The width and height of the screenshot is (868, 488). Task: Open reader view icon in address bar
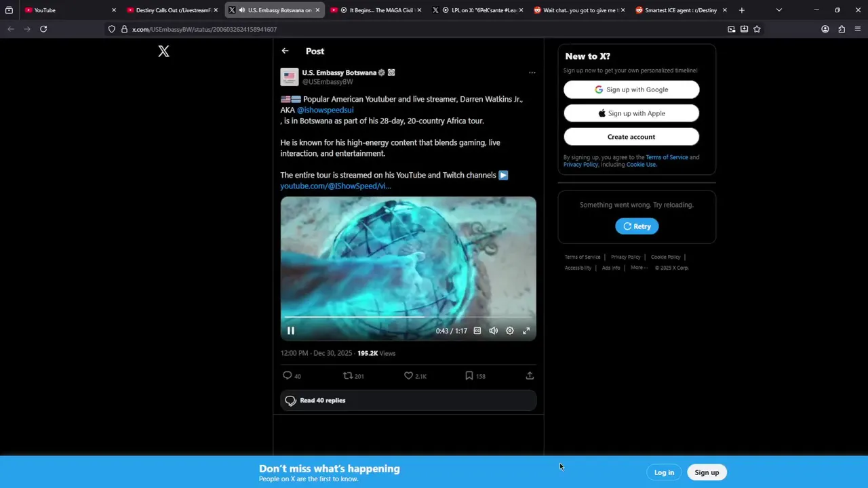click(744, 29)
